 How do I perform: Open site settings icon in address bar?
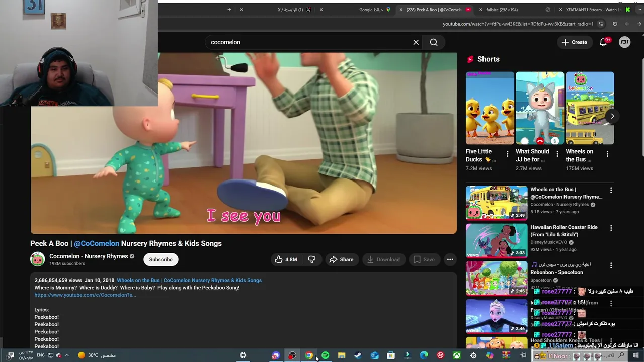(601, 24)
